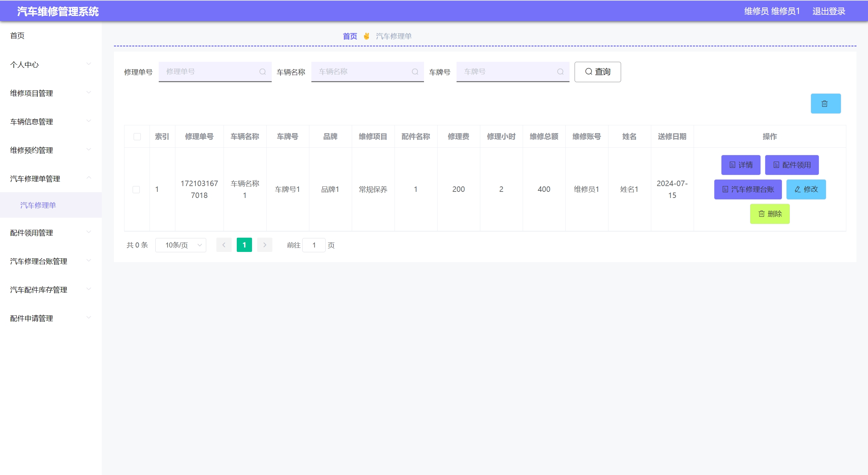Screen dimensions: 868x475
Task: Go to the previous page arrow
Action: [224, 245]
